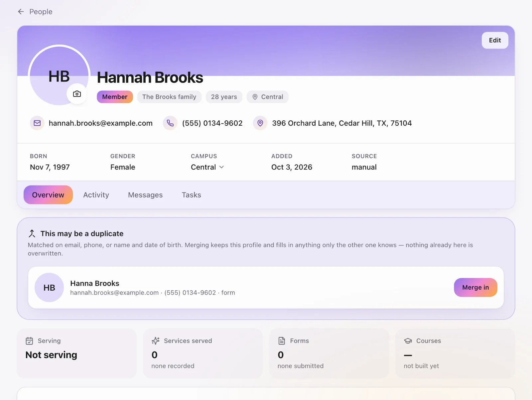Viewport: 532px width, 400px height.
Task: Click the email envelope icon
Action: click(x=37, y=123)
